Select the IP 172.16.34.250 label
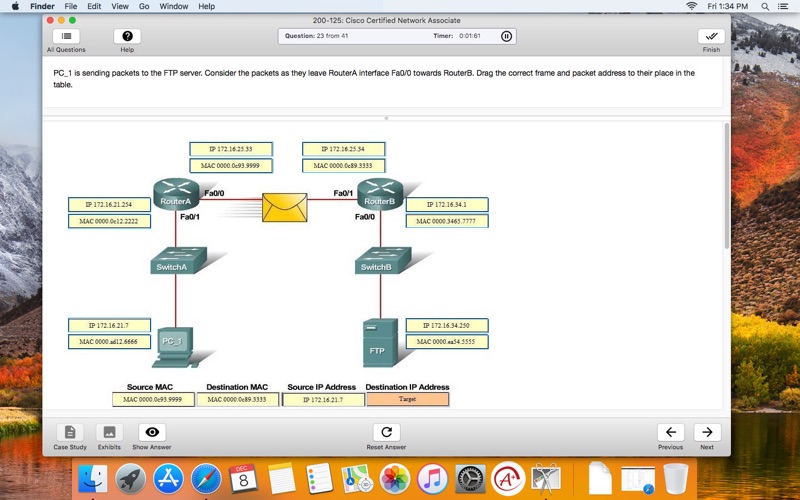This screenshot has width=800, height=500. click(x=447, y=325)
